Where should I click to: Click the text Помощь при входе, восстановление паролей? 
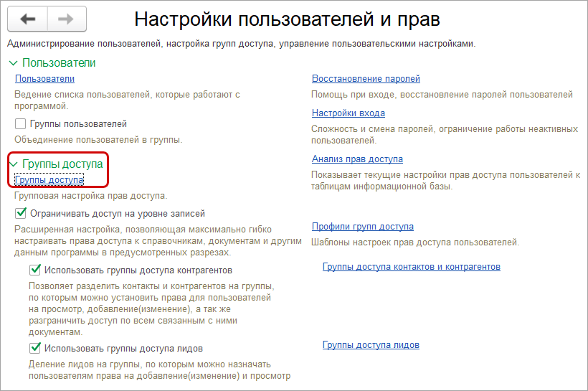442,95
